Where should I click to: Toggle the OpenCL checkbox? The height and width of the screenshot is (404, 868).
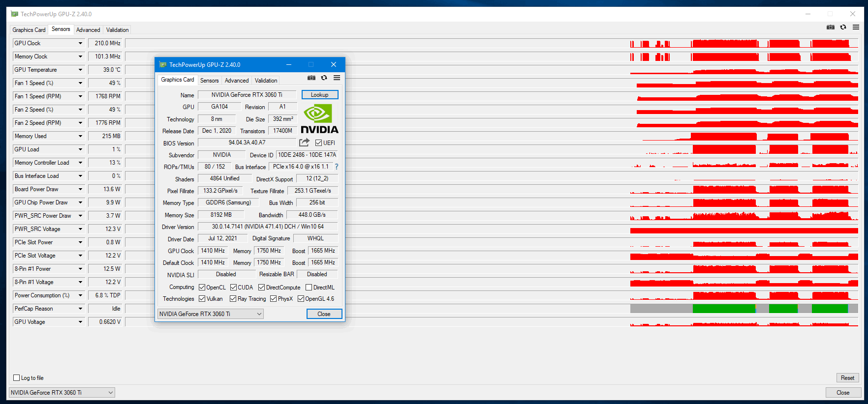202,288
